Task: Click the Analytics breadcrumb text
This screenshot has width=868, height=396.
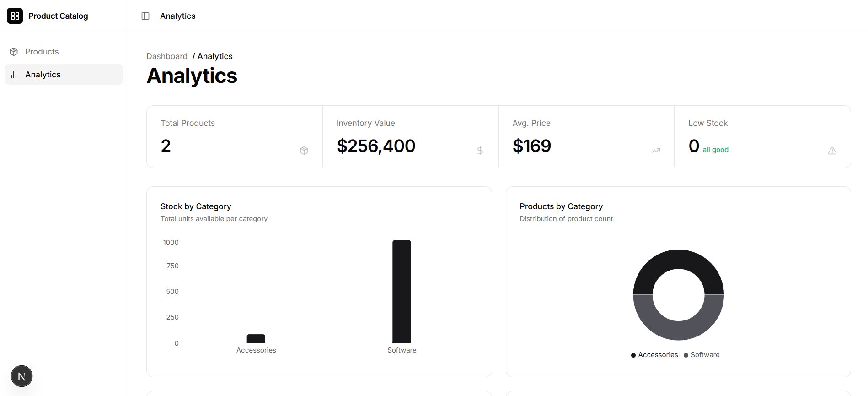Action: click(x=215, y=56)
